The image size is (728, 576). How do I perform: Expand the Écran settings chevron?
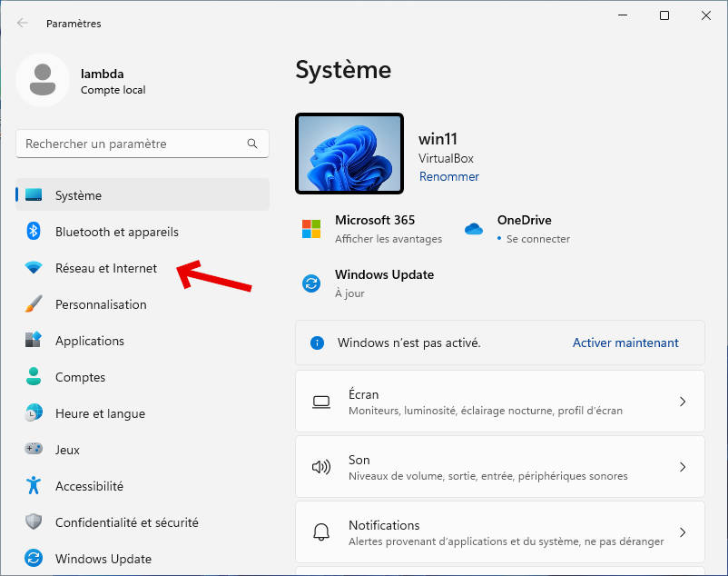tap(683, 402)
